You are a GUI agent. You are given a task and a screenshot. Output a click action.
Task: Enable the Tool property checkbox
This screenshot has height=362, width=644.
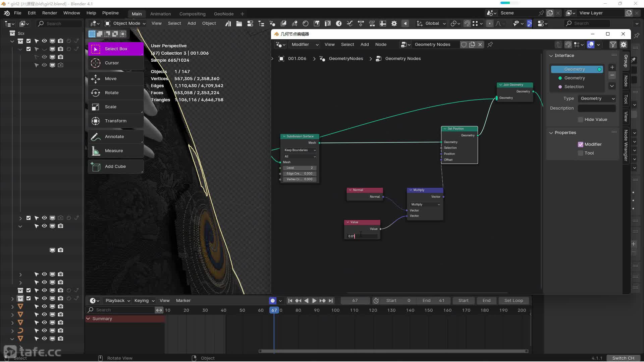(x=581, y=153)
